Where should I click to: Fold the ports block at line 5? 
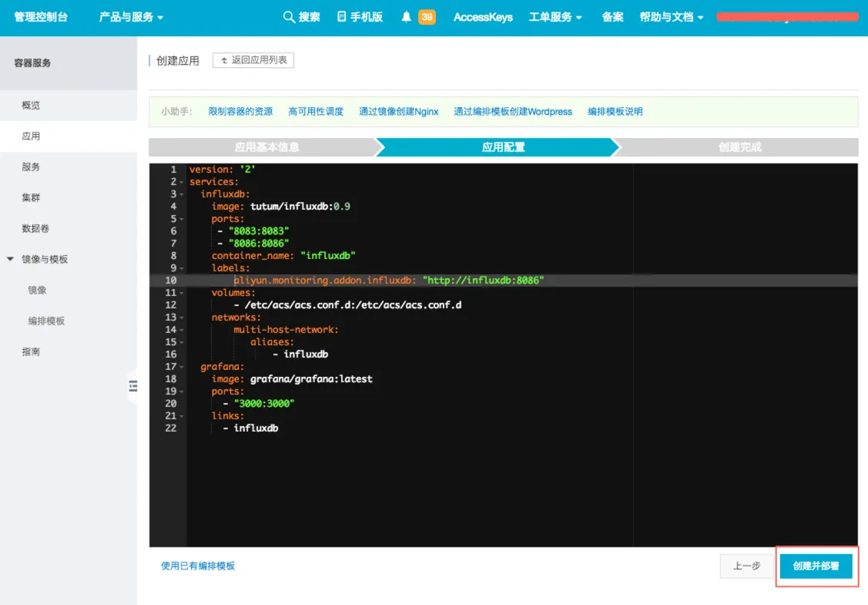[x=181, y=219]
